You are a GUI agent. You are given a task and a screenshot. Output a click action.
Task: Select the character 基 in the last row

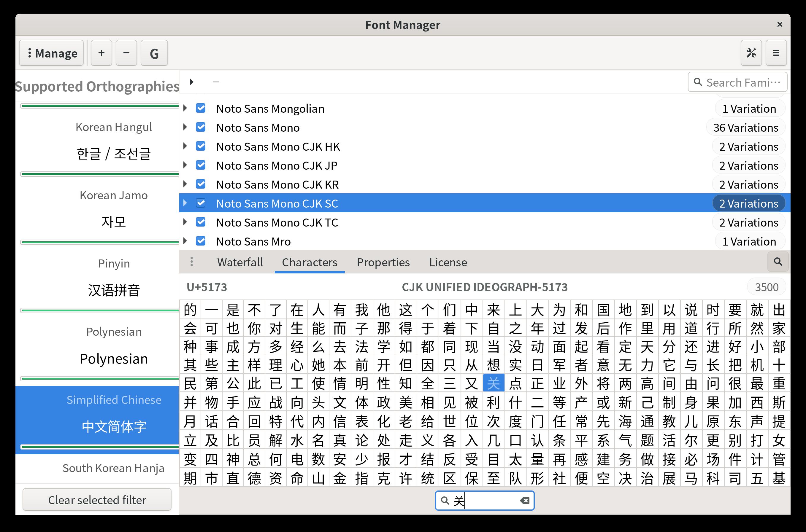pos(779,478)
